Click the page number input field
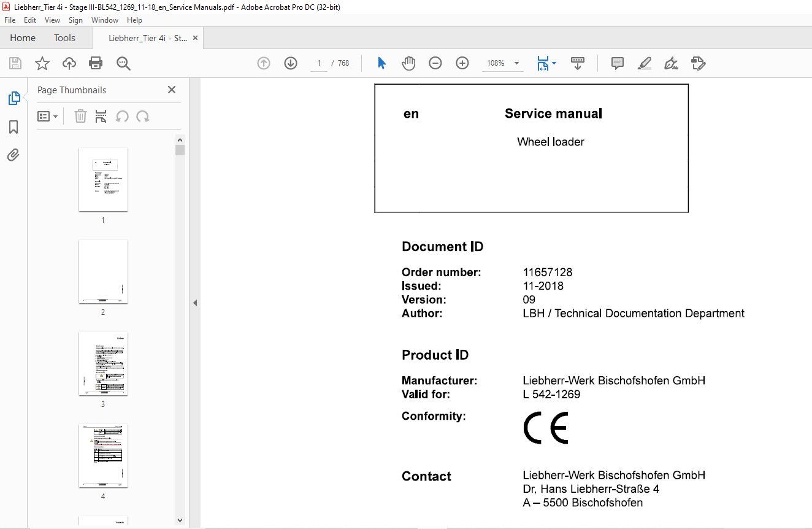 click(319, 63)
